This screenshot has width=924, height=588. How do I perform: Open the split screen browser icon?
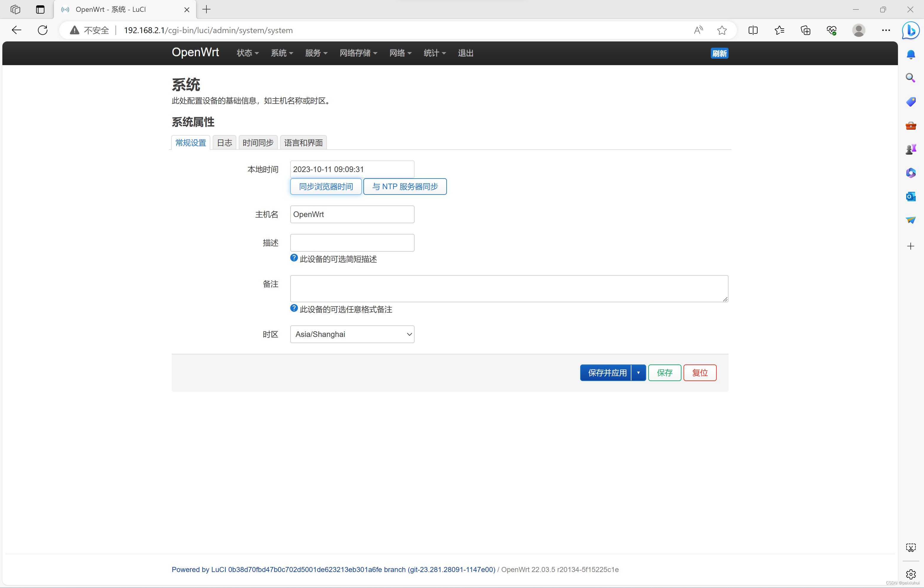tap(753, 30)
